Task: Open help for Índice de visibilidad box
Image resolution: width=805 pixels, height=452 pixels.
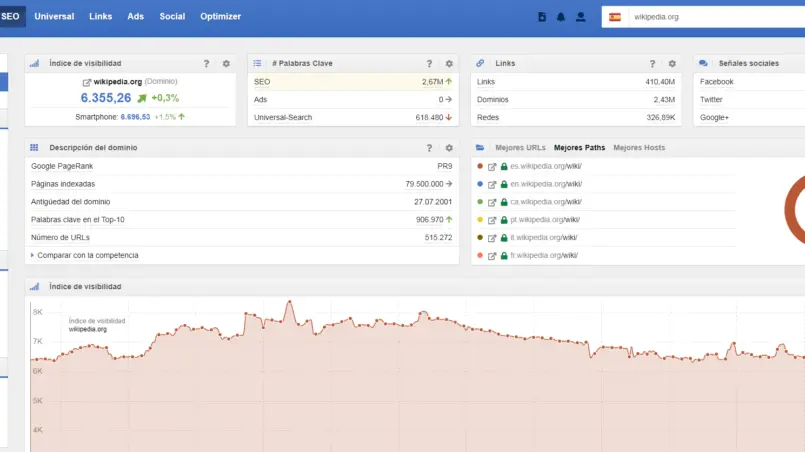Action: coord(206,64)
